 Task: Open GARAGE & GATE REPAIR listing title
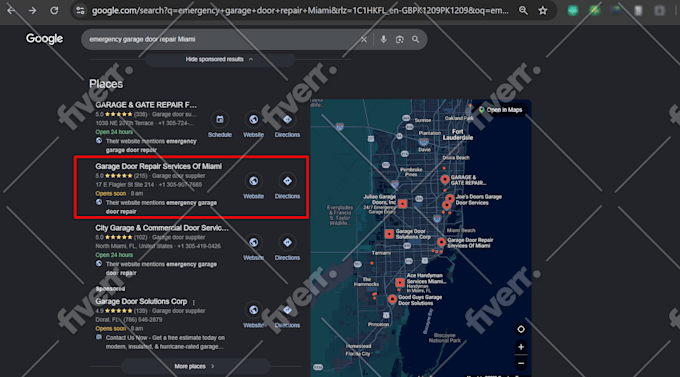146,105
